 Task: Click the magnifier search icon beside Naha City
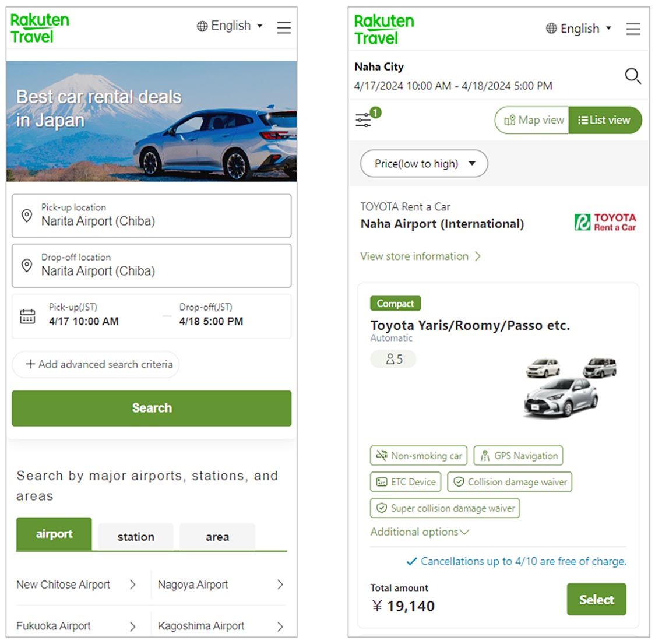pyautogui.click(x=632, y=76)
